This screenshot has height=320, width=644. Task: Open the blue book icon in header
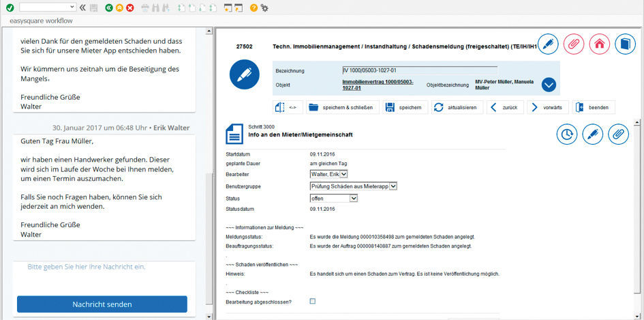(624, 44)
